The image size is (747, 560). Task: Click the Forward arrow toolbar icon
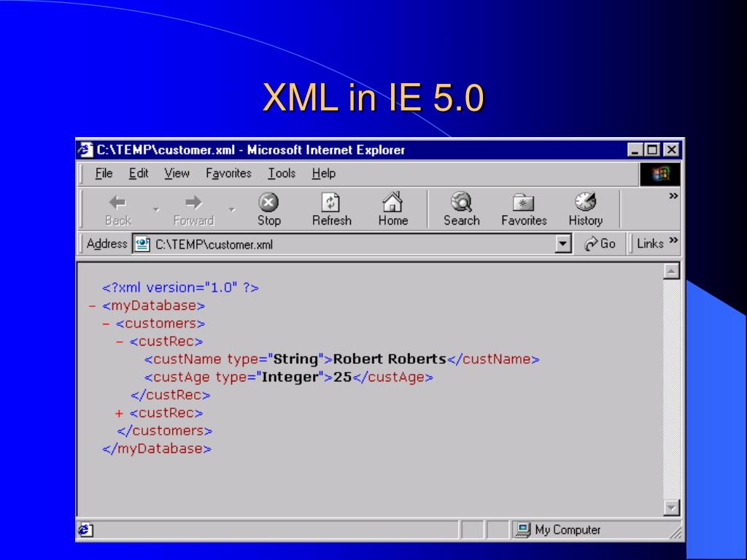(x=193, y=203)
